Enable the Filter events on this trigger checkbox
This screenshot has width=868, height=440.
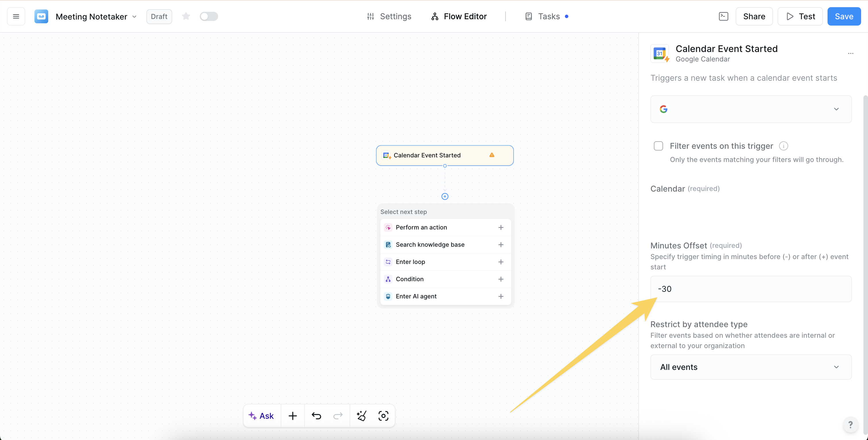click(x=658, y=146)
